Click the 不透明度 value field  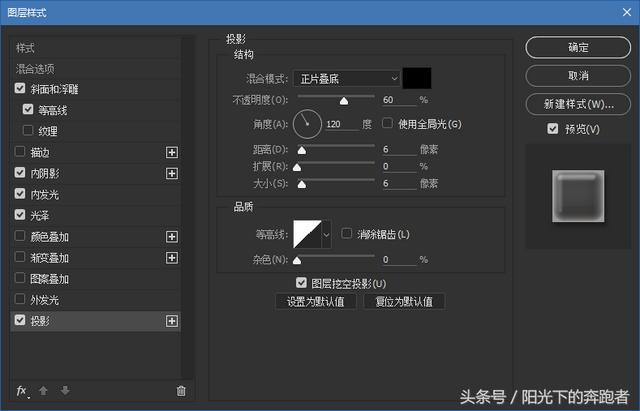click(398, 100)
